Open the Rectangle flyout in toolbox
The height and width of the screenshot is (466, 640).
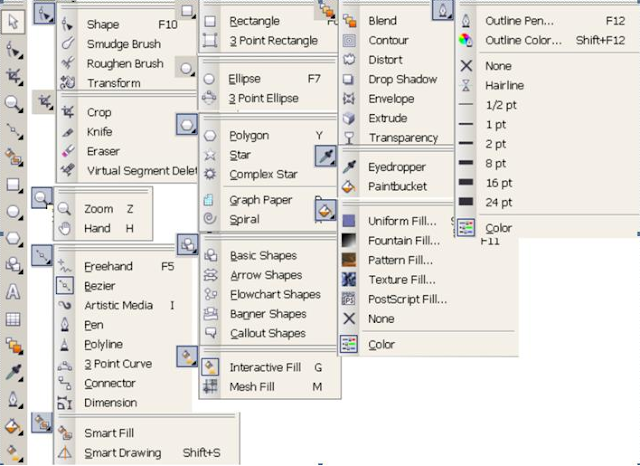[x=13, y=184]
